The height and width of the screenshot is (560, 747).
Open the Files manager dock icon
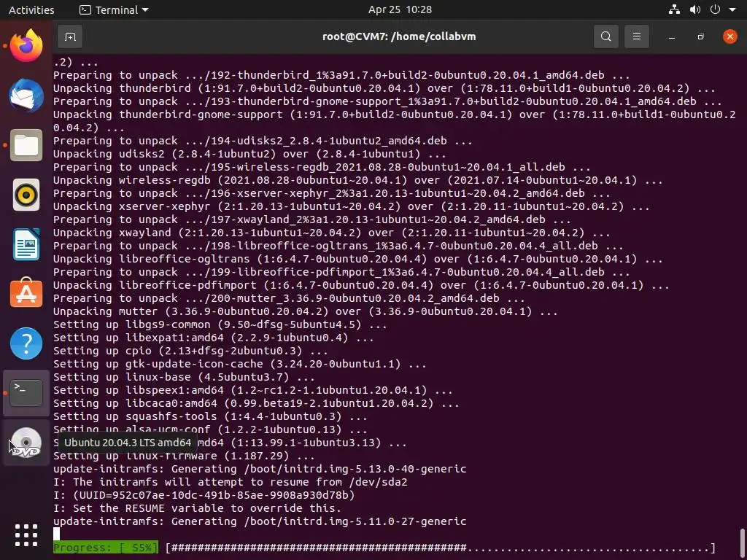click(26, 145)
